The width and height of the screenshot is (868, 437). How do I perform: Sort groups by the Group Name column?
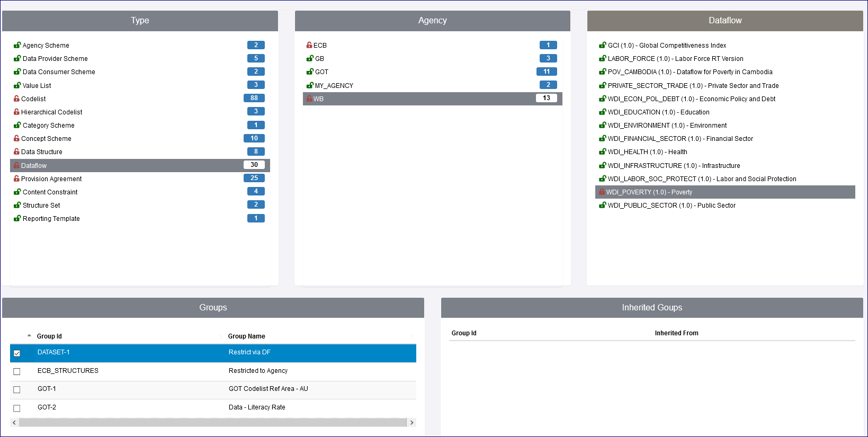(246, 336)
